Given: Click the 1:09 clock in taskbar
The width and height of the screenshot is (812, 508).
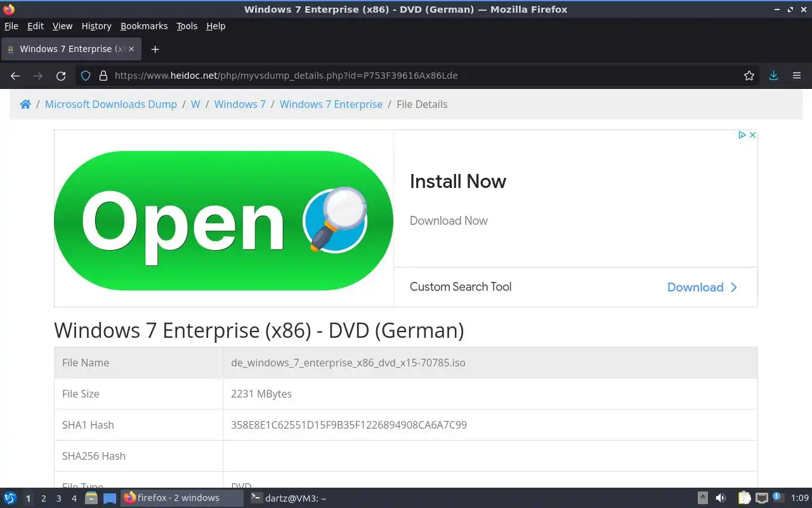Looking at the screenshot, I should pos(800,498).
